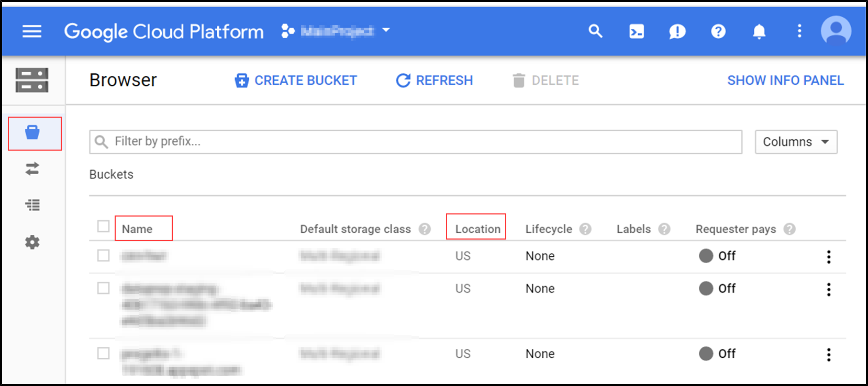Click SHOW INFO PANEL
This screenshot has width=868, height=386.
[785, 81]
